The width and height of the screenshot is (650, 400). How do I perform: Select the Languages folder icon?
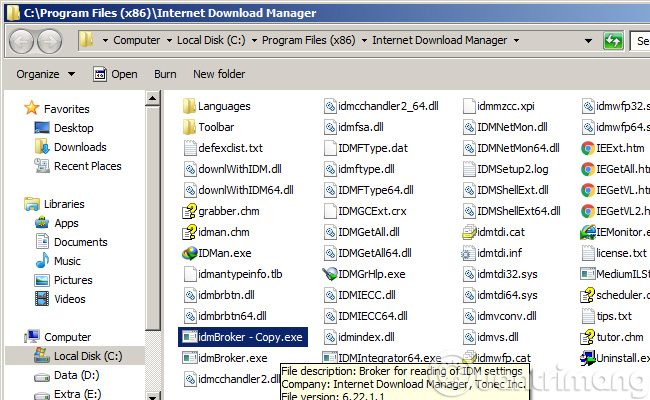[x=189, y=106]
